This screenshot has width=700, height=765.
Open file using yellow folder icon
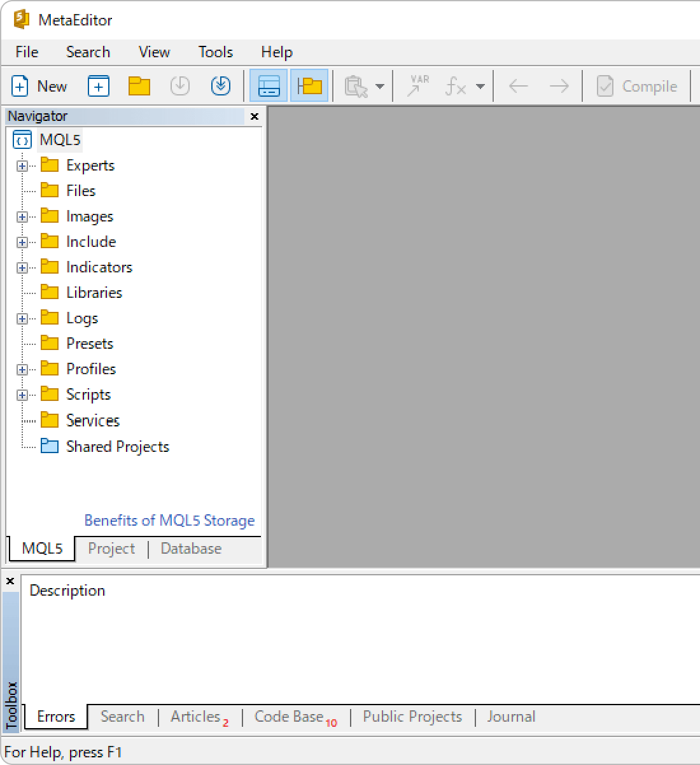pyautogui.click(x=139, y=86)
